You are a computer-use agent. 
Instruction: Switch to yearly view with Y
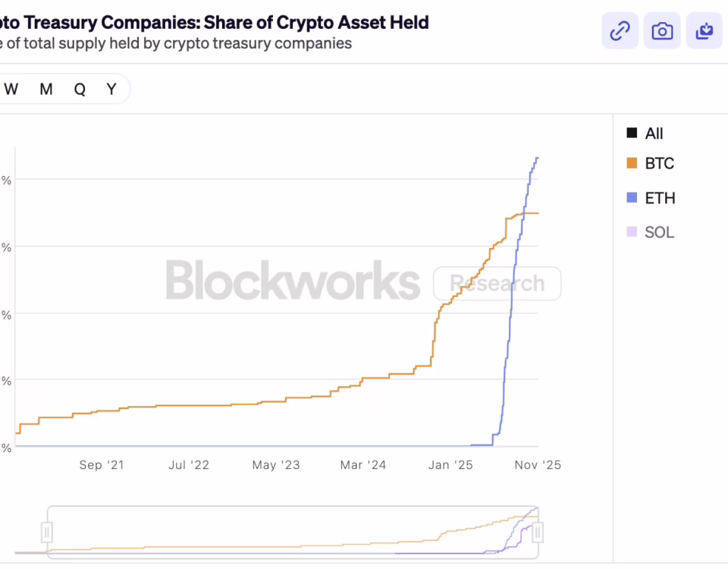111,89
